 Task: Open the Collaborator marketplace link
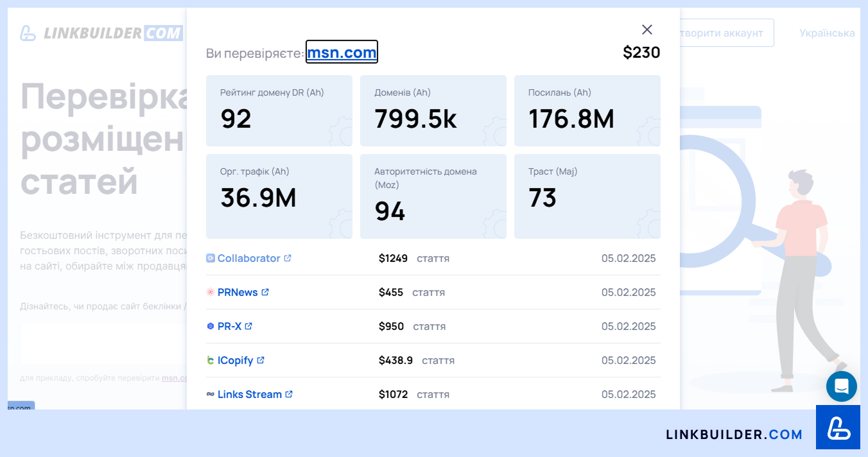248,258
